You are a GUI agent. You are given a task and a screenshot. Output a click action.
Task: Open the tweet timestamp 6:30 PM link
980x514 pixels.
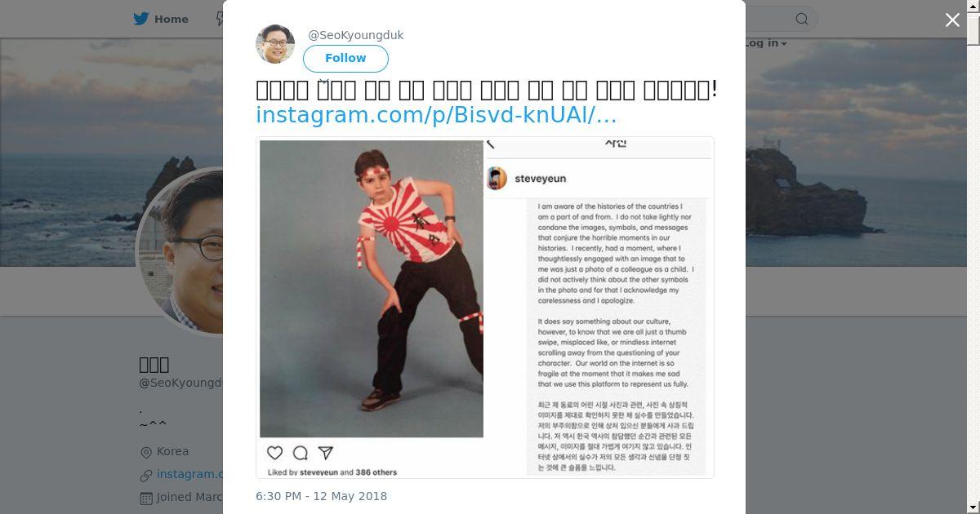point(321,496)
